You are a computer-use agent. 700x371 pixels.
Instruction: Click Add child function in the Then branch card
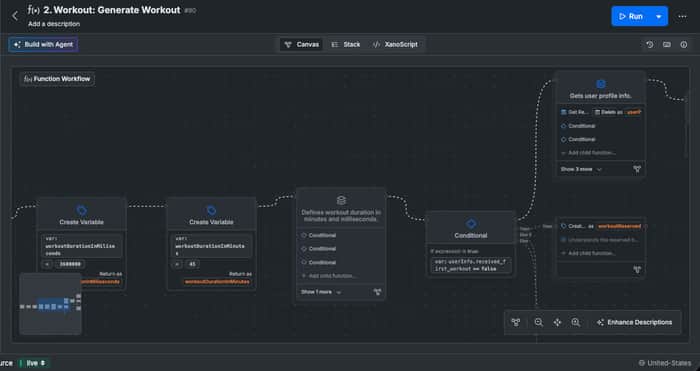[x=588, y=253]
